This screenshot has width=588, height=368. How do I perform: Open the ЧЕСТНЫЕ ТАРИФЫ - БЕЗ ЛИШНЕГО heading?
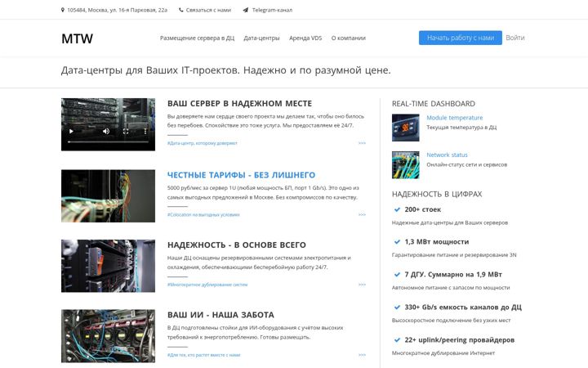coord(242,175)
